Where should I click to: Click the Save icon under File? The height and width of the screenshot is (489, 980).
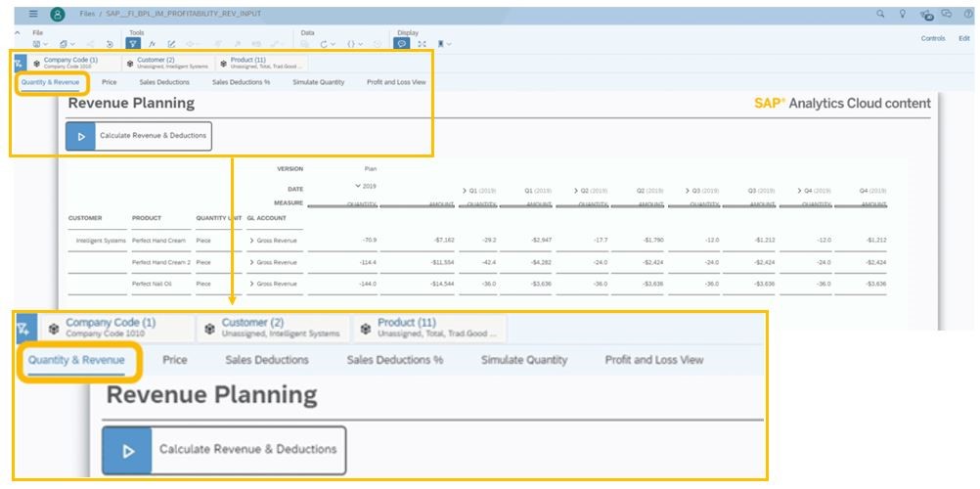pos(36,44)
